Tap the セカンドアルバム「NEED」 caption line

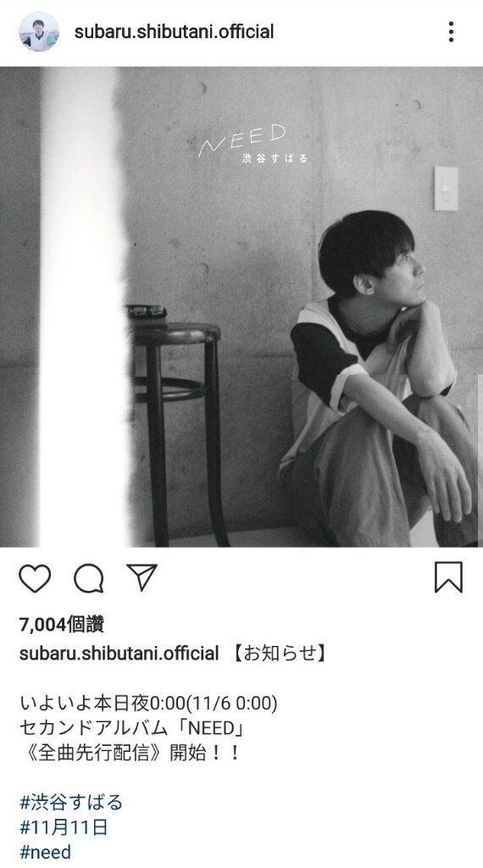click(131, 728)
